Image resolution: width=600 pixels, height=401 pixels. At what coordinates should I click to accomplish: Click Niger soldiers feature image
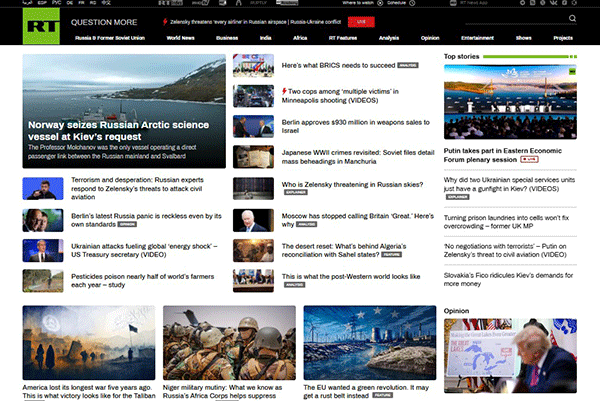pos(229,342)
